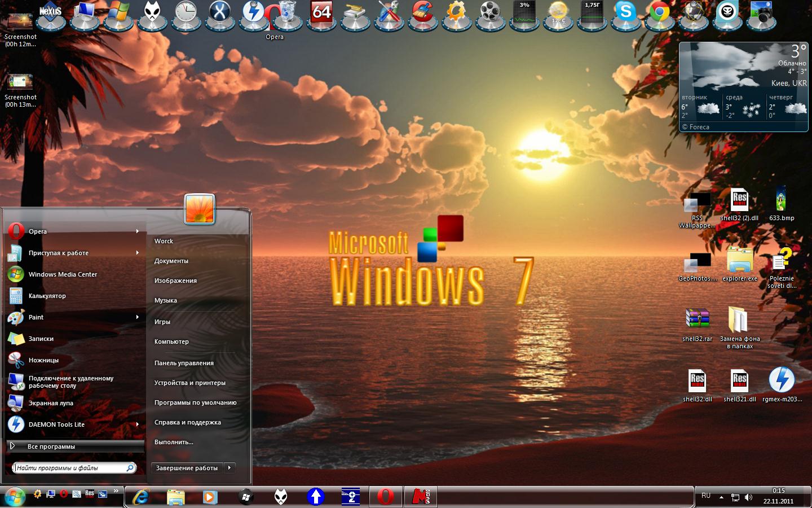Open Internet Explorer from the taskbar
This screenshot has height=508, width=812.
(x=140, y=497)
